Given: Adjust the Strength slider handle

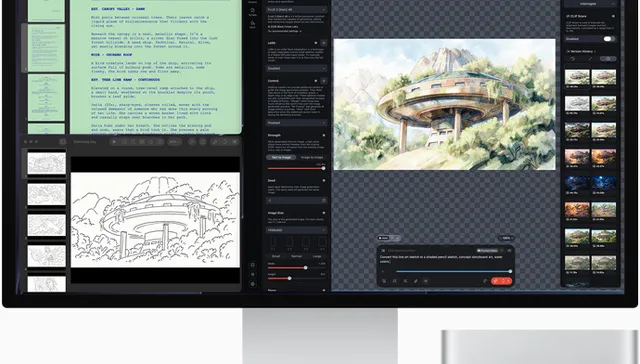Looking at the screenshot, I should tap(323, 168).
